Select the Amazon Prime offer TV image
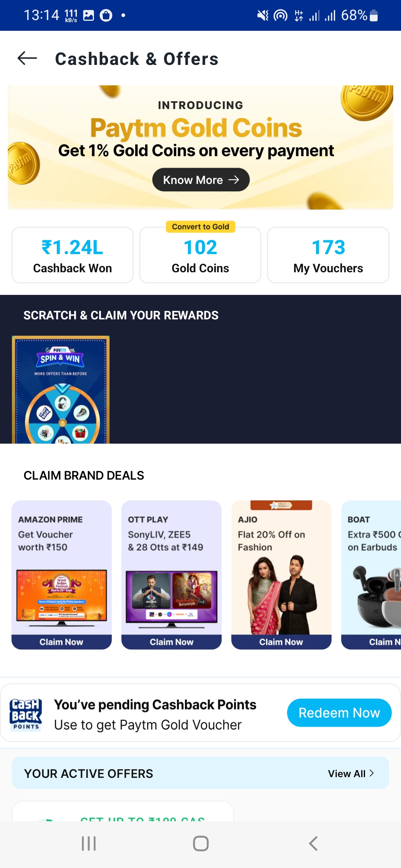Screen dimensions: 401x868 tap(61, 595)
